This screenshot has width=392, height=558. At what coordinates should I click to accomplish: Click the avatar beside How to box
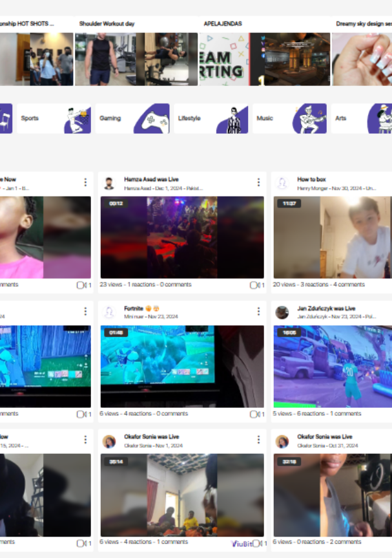[282, 184]
